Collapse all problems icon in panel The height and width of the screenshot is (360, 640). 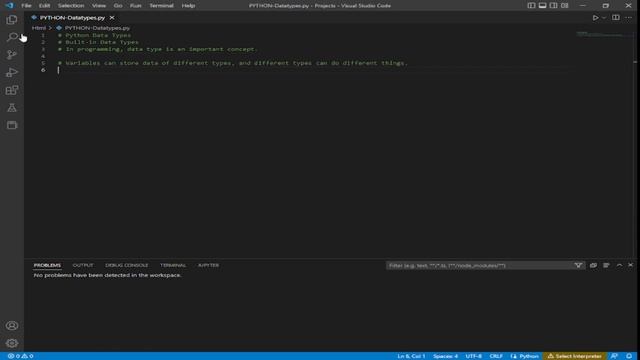coord(593,265)
